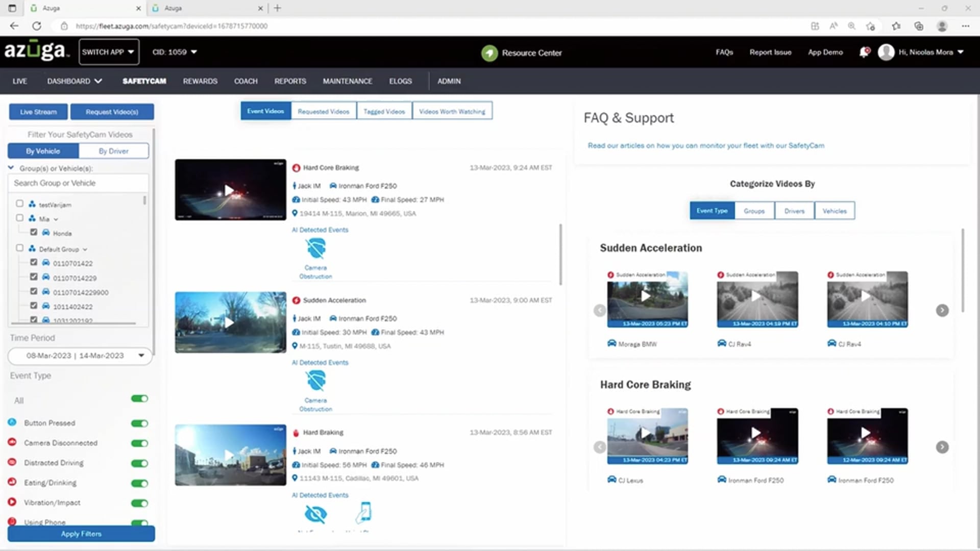This screenshot has height=551, width=980.
Task: Click Camera Obstruction icon under Hard Core Braking
Action: [x=315, y=249]
